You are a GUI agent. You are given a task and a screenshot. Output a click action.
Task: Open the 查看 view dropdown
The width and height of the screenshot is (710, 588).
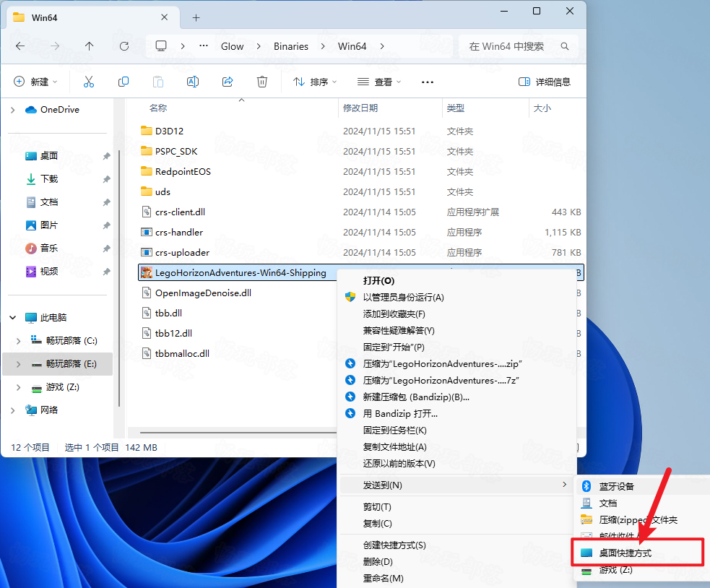click(x=379, y=82)
